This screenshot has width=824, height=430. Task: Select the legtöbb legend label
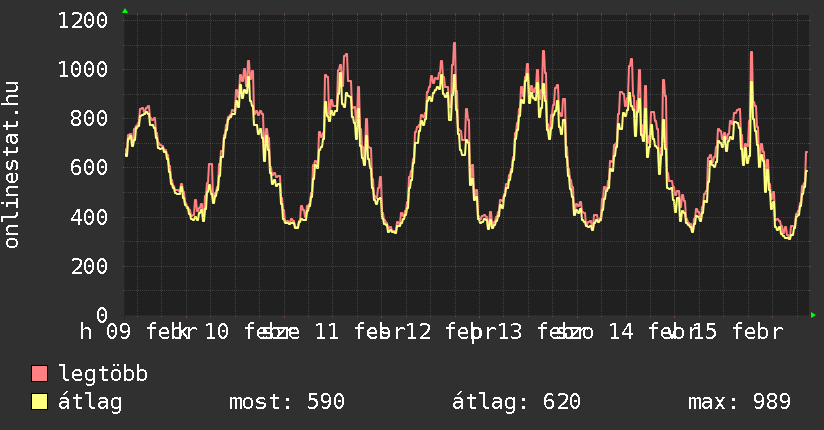[x=103, y=374]
